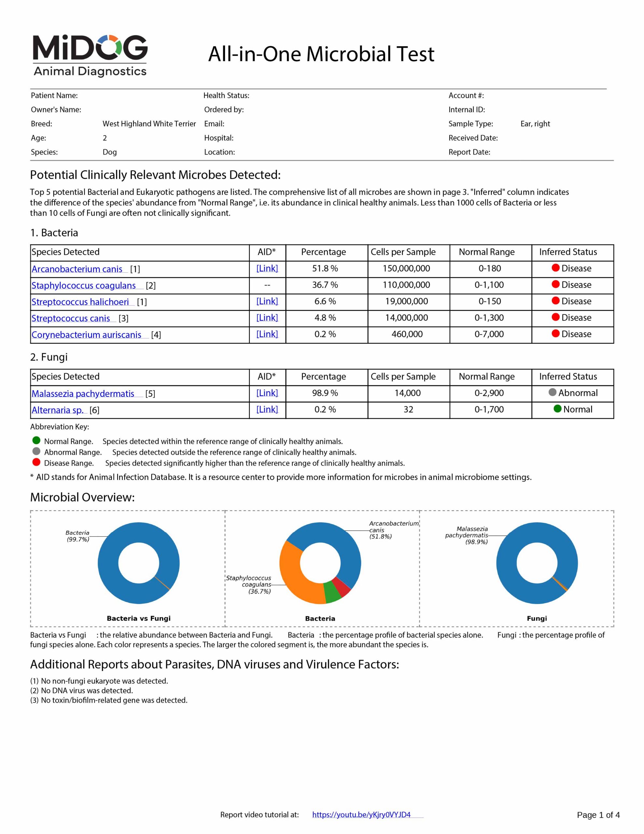
Task: Click the AID [Link] for Alternaria sp.
Action: click(x=267, y=410)
